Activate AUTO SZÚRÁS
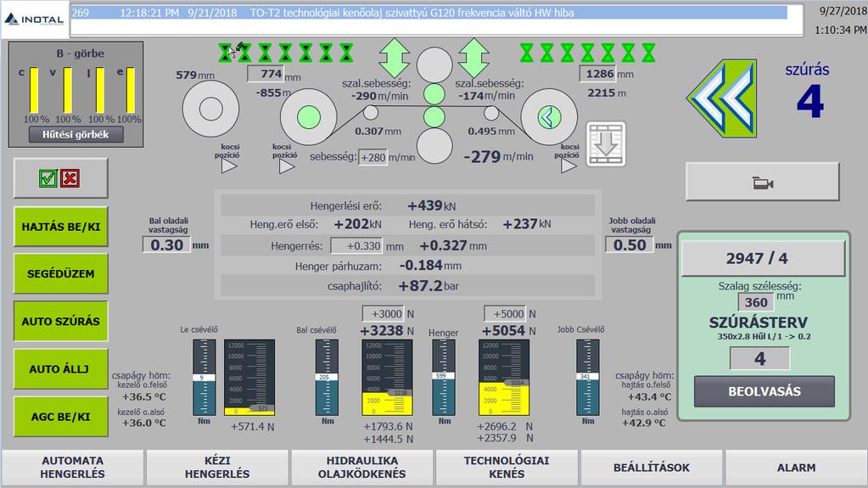The height and width of the screenshot is (488, 868). (61, 322)
